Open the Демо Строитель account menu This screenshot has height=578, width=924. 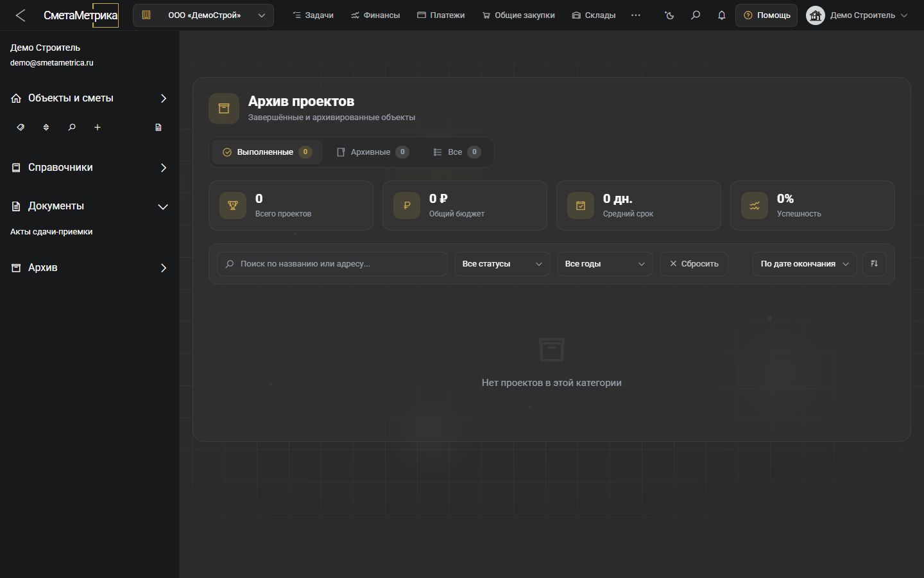857,15
